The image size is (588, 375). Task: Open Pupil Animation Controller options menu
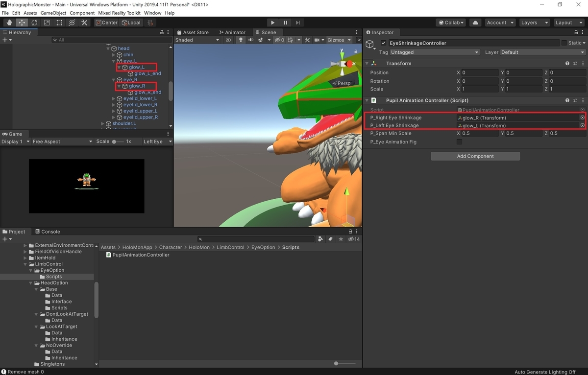(583, 100)
